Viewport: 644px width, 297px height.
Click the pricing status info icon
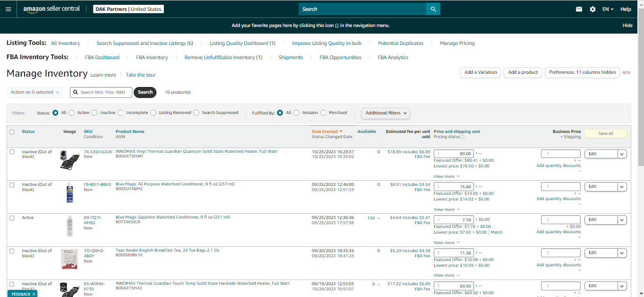click(x=463, y=138)
